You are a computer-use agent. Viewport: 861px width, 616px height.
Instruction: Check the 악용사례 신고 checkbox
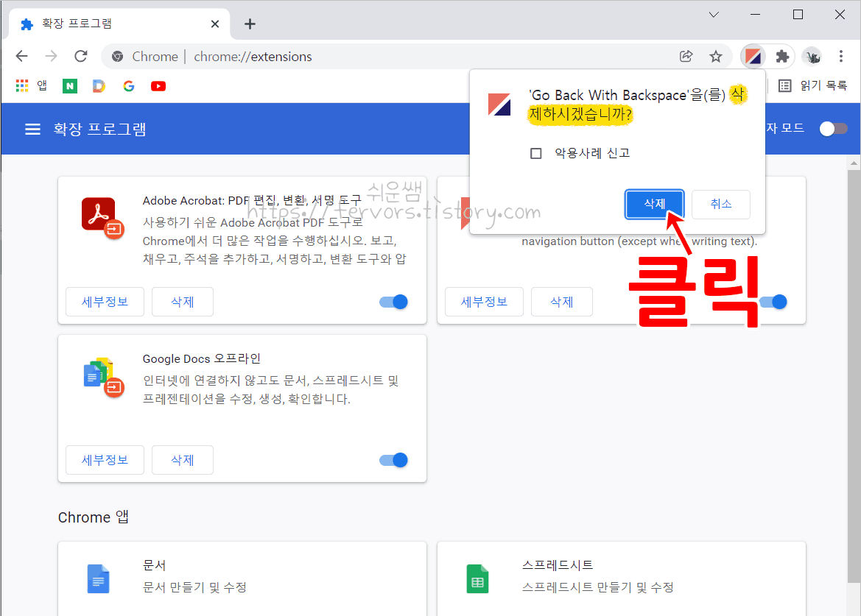[536, 153]
